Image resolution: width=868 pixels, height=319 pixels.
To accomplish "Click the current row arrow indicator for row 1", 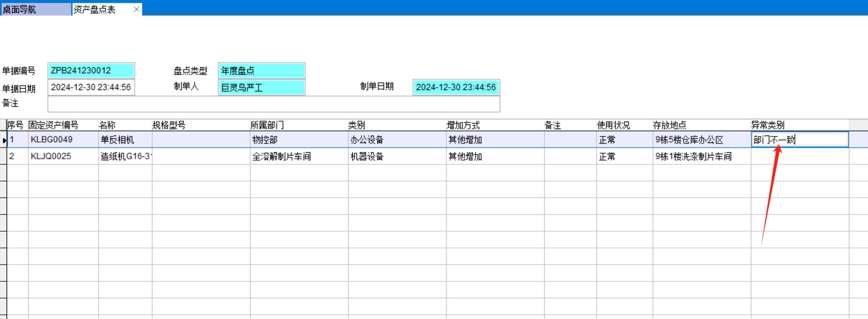I will pyautogui.click(x=4, y=140).
